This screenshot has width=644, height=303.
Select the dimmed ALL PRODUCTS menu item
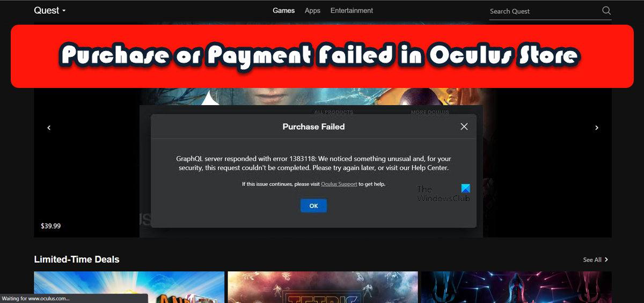(x=333, y=112)
